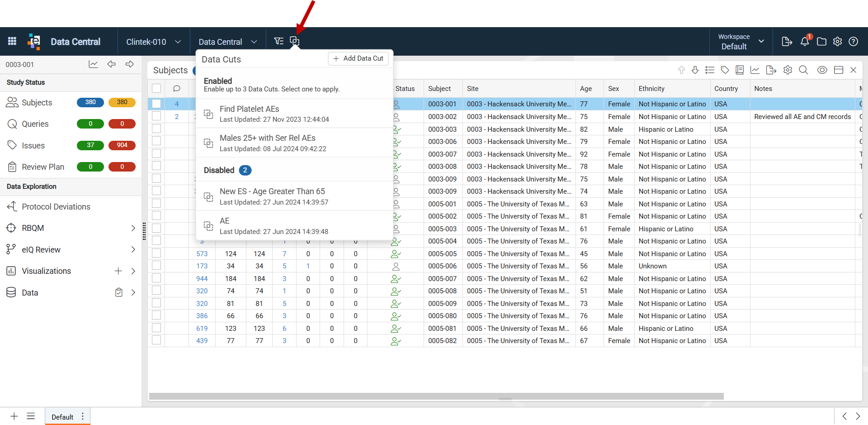Tick the checkbox for subject 0005-082 row
The width and height of the screenshot is (868, 425).
click(156, 340)
